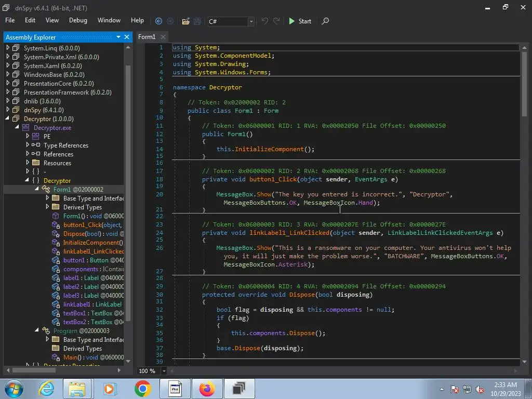Click the Redo toolbar icon
The image size is (532, 399).
pyautogui.click(x=276, y=21)
